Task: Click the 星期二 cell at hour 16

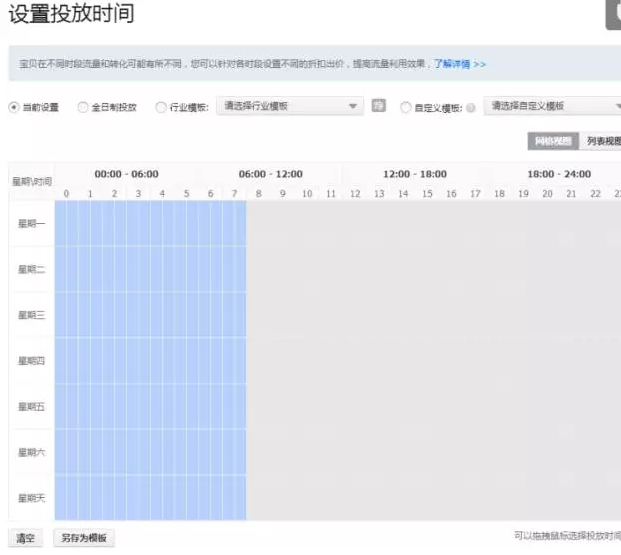Action: (x=451, y=269)
